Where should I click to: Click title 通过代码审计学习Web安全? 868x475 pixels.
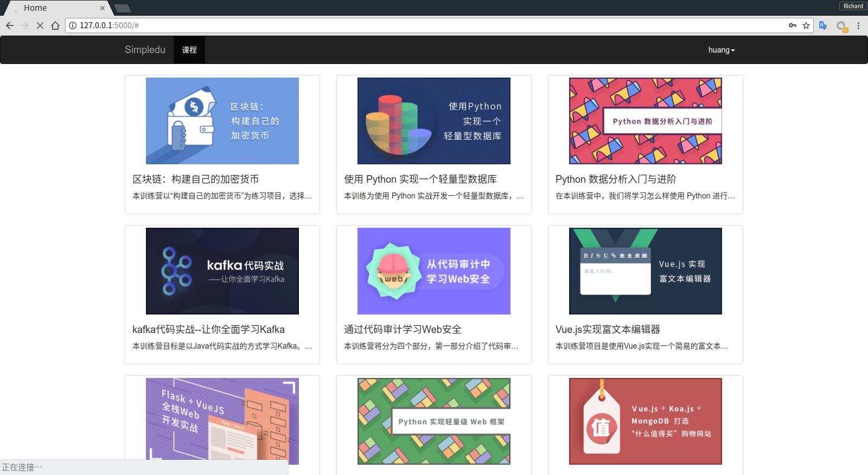coord(403,329)
